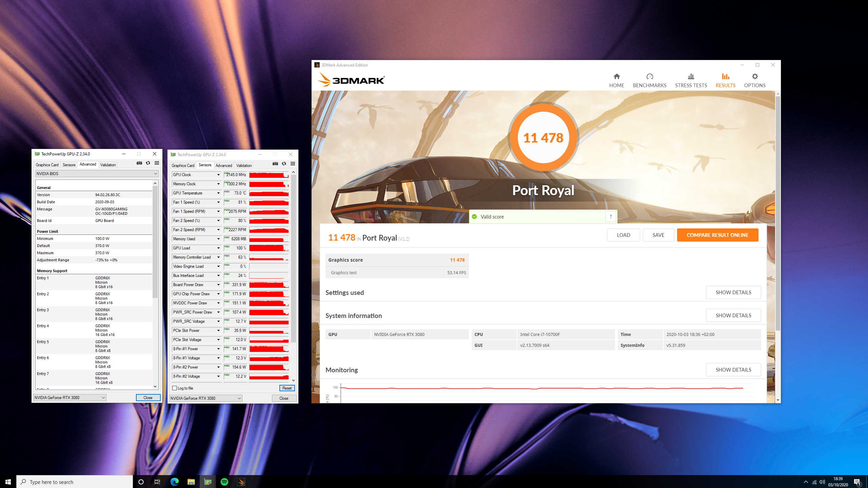Refresh the GPU-Z Sensors window

(x=284, y=164)
